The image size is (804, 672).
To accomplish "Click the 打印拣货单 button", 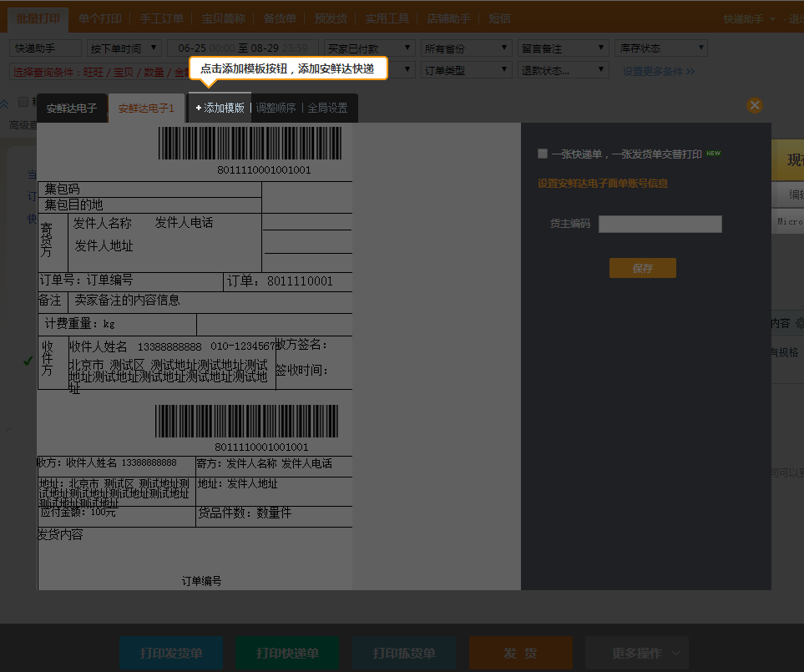I will 404,653.
